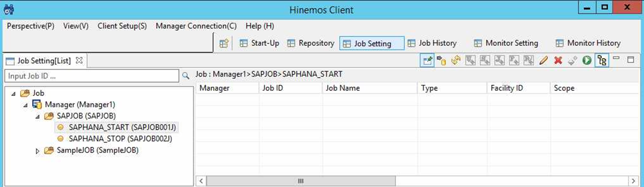Switch to the Job History perspective
Screen dimensions: 644x187
click(x=432, y=43)
